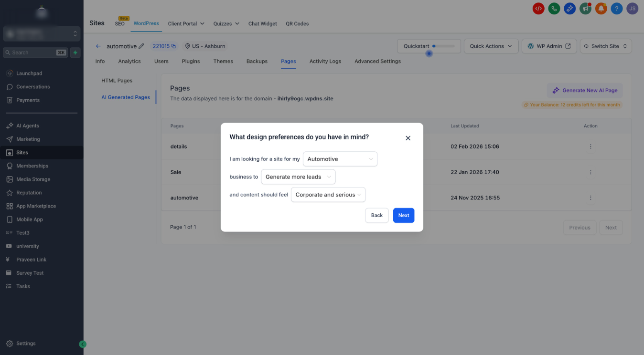This screenshot has height=355, width=644.
Task: Open the Generate more leads dropdown
Action: point(298,177)
